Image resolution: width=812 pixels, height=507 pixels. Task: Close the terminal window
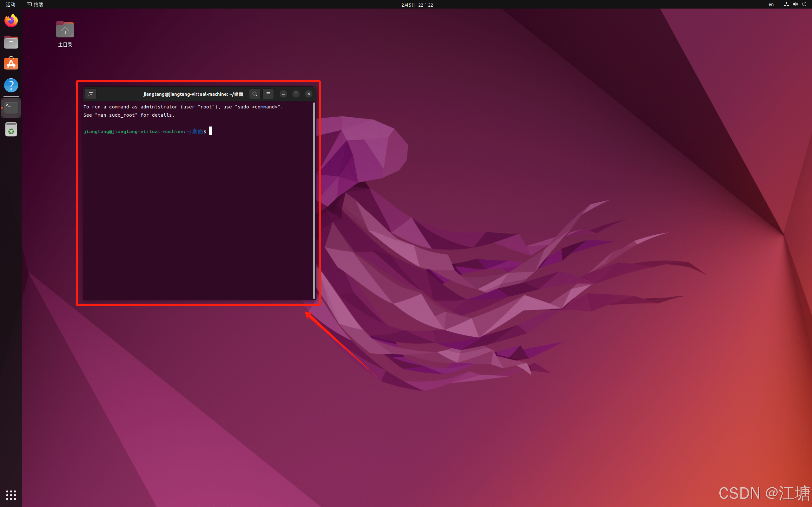tap(309, 94)
